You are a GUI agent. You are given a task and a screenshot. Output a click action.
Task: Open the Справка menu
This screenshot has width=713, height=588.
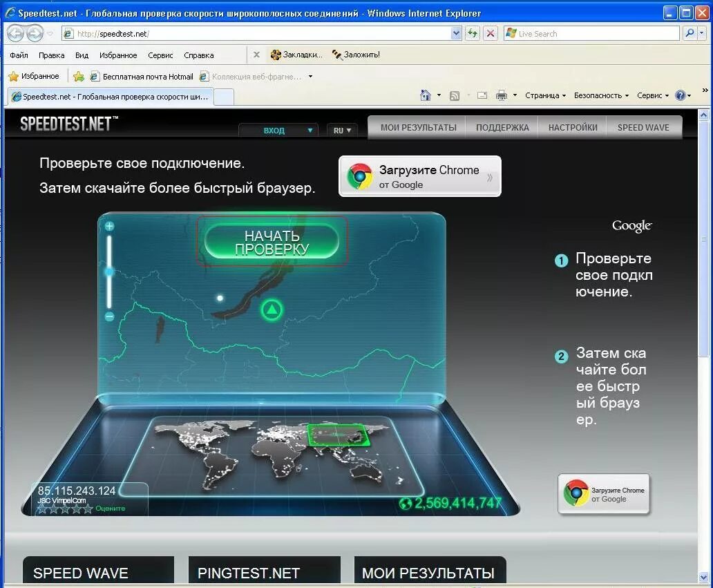(199, 55)
